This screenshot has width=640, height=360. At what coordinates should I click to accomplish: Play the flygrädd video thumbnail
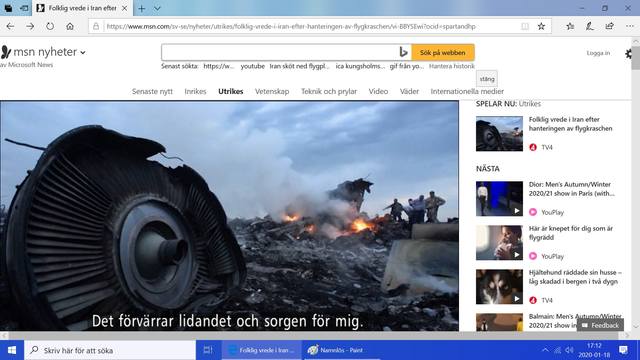click(x=499, y=243)
